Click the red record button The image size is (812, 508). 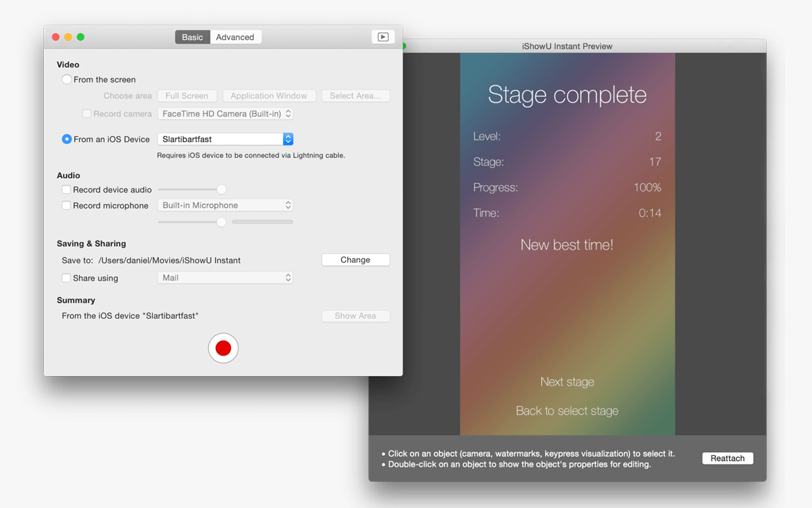(223, 348)
